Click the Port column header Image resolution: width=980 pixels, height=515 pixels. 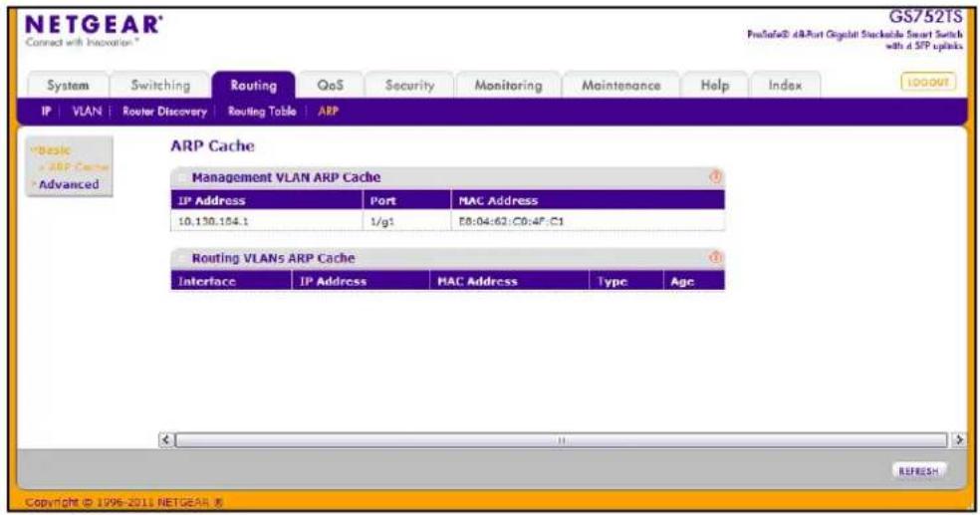pos(407,200)
